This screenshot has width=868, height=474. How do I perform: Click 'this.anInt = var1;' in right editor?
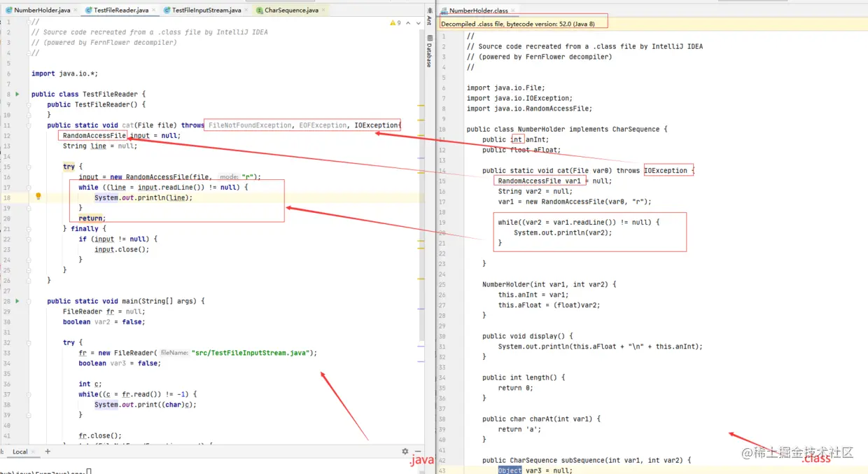click(x=533, y=295)
